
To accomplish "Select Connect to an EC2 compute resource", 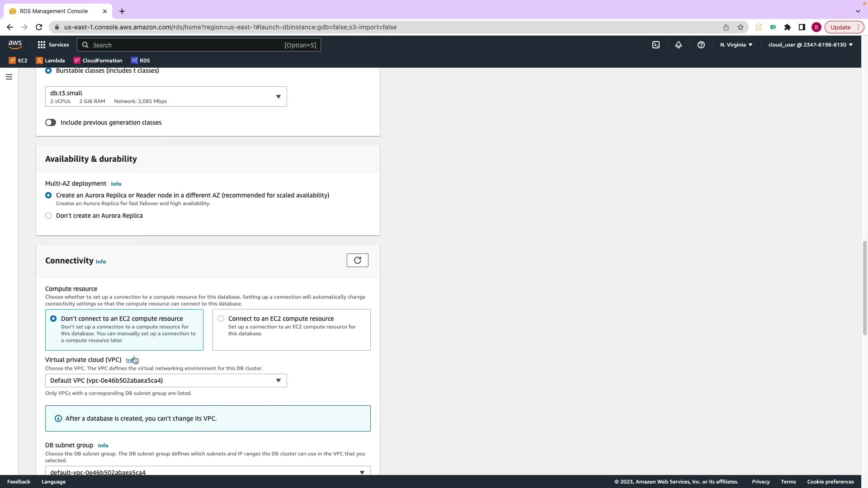I will click(221, 319).
